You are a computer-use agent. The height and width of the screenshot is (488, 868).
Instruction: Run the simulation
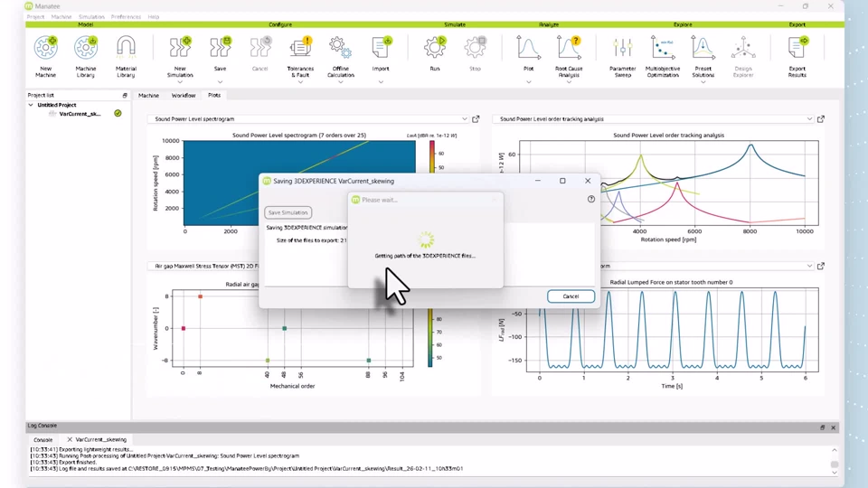[435, 53]
